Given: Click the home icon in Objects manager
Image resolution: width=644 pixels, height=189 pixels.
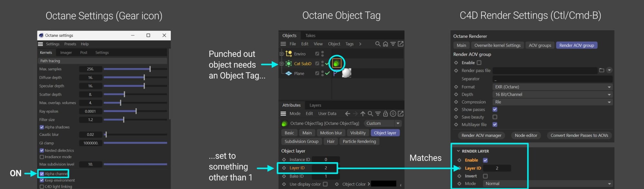Looking at the screenshot, I should tap(385, 44).
